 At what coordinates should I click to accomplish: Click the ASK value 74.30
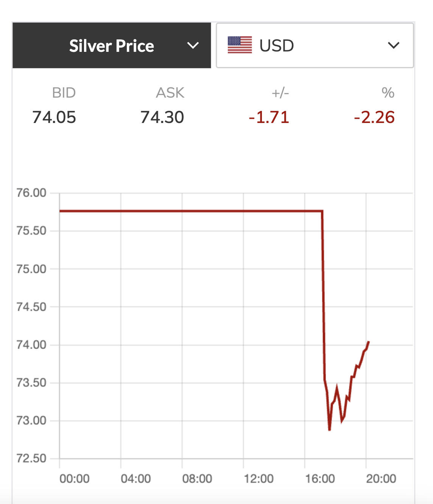point(162,117)
